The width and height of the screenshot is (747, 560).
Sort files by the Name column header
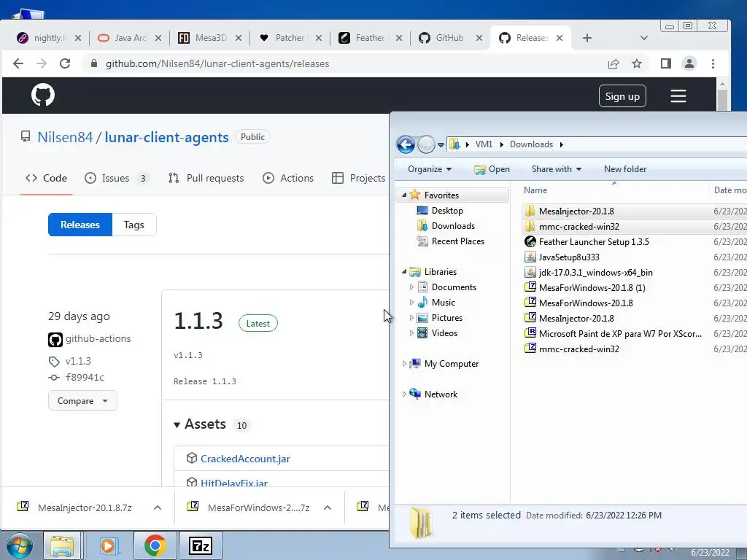click(535, 190)
